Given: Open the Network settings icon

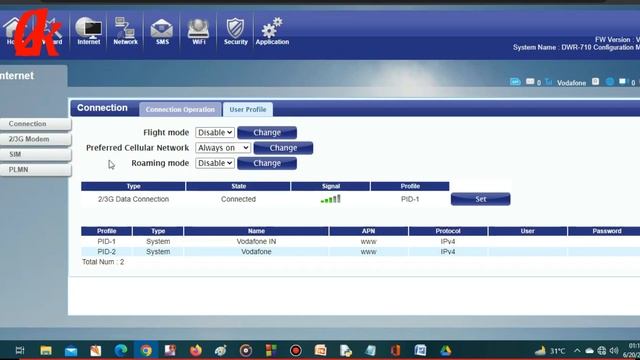Looking at the screenshot, I should (125, 31).
